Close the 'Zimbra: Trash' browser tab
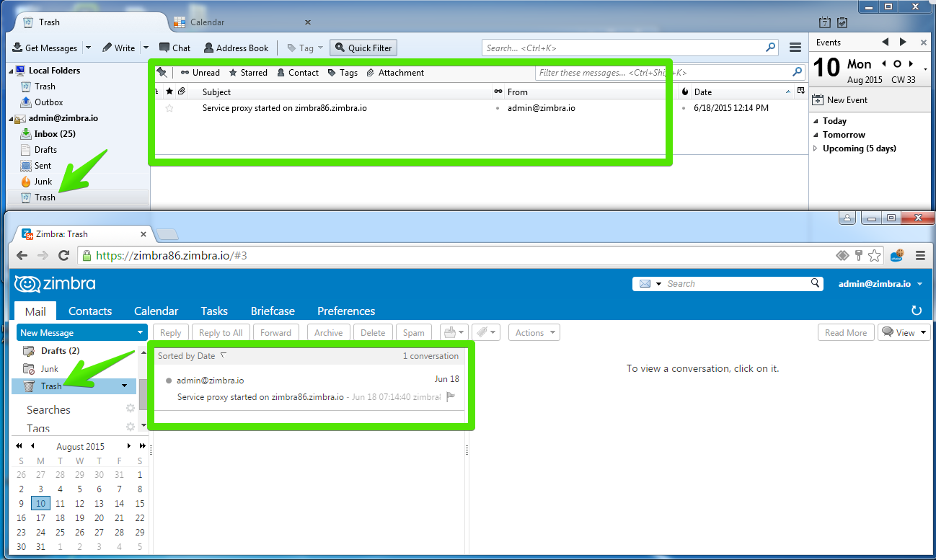This screenshot has width=936, height=560. pos(143,234)
